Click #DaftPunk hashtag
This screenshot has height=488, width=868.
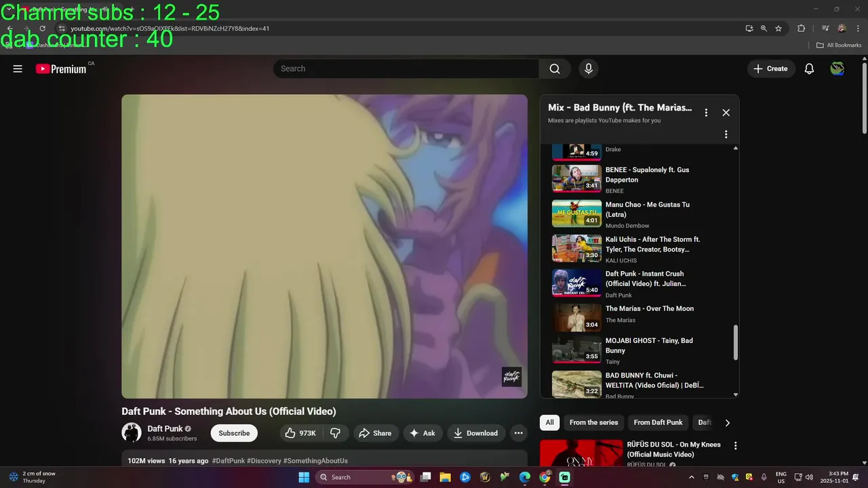229,461
